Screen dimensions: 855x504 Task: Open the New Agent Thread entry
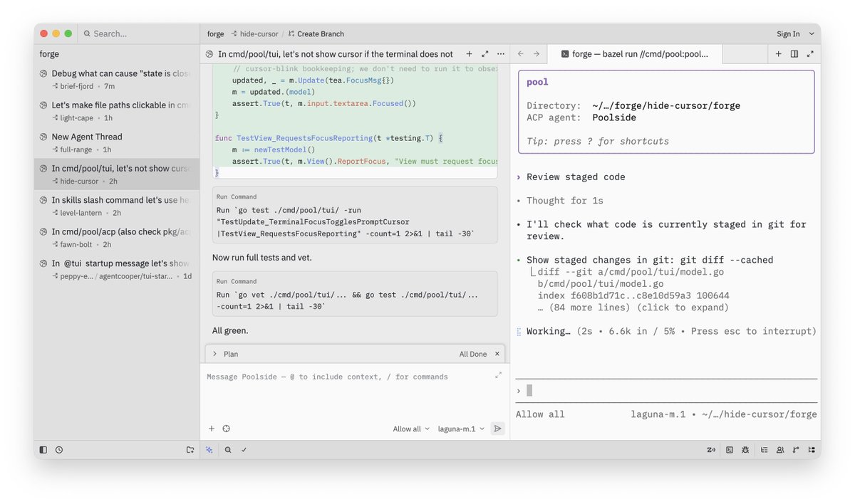click(117, 142)
